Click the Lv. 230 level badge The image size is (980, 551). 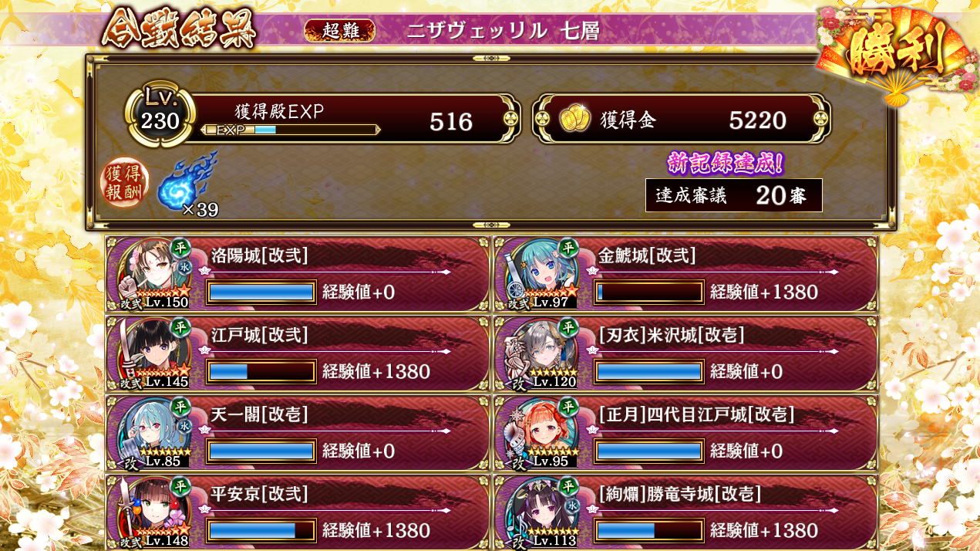(160, 115)
